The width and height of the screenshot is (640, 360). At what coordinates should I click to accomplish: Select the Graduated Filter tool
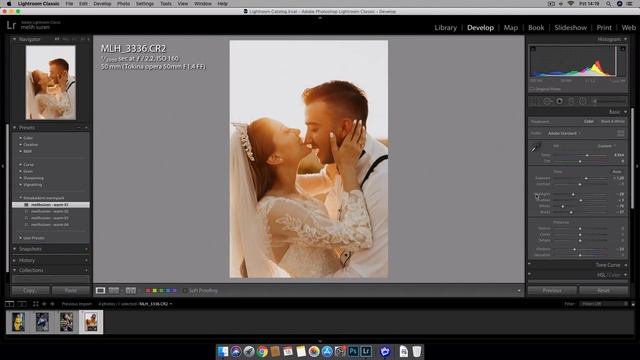click(571, 101)
